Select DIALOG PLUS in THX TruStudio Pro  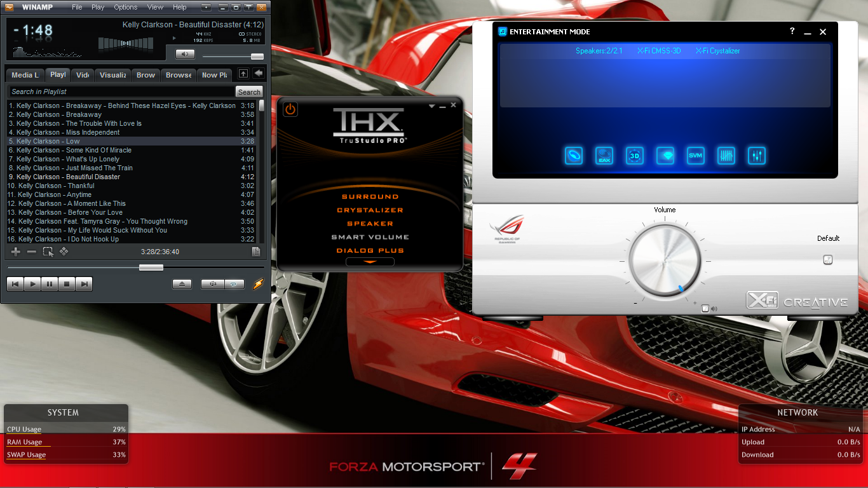370,250
